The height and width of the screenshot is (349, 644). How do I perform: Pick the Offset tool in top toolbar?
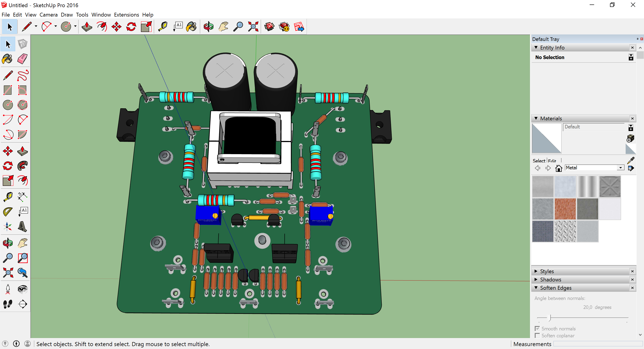[102, 27]
